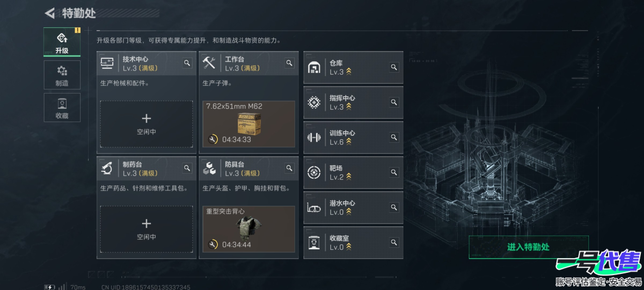Upgrade 潜水中心 via the yellow chevron arrows
This screenshot has height=290, width=644.
pos(349,212)
